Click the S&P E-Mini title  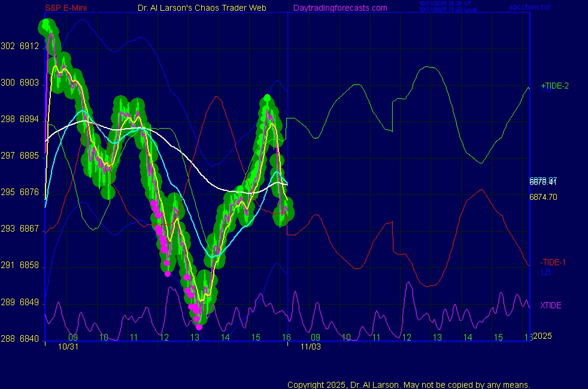pos(67,8)
